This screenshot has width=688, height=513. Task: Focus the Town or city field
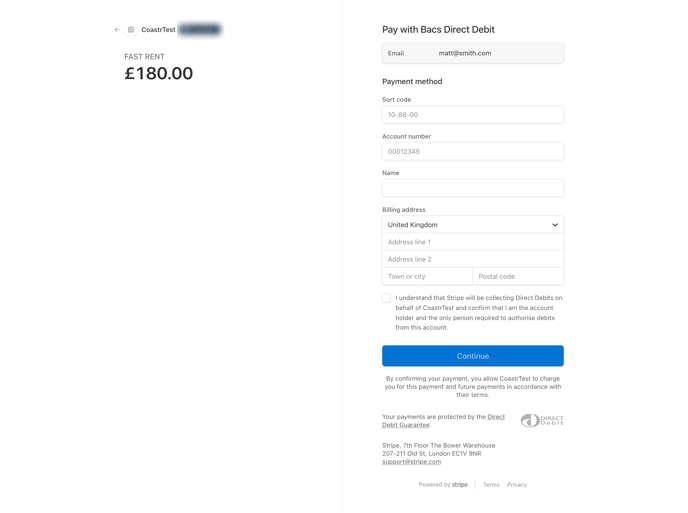pyautogui.click(x=427, y=277)
